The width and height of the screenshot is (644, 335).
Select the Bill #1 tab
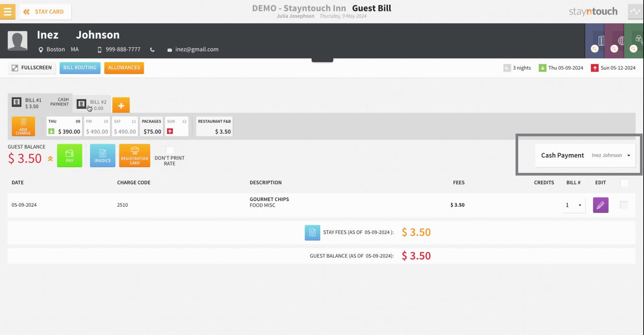pos(40,103)
